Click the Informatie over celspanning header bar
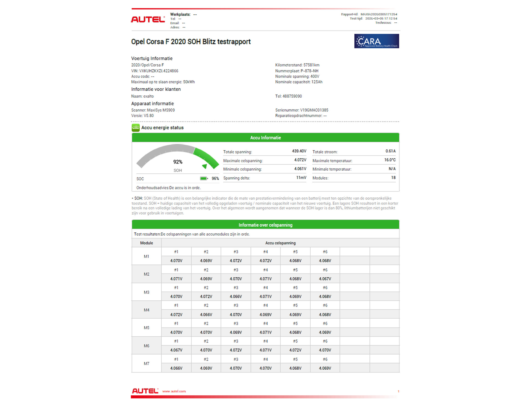Image resolution: width=532 pixels, height=399 pixels. coord(265,225)
